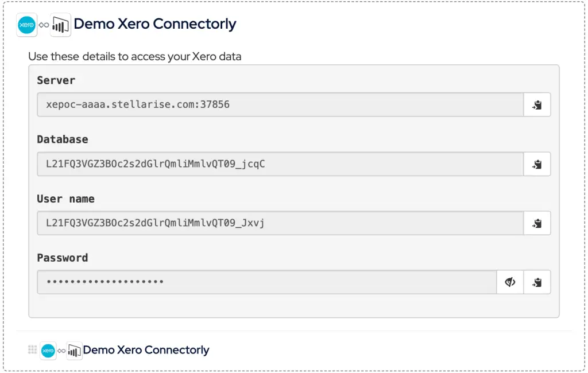Select the Server field value
Image resolution: width=588 pixels, height=373 pixels.
280,104
